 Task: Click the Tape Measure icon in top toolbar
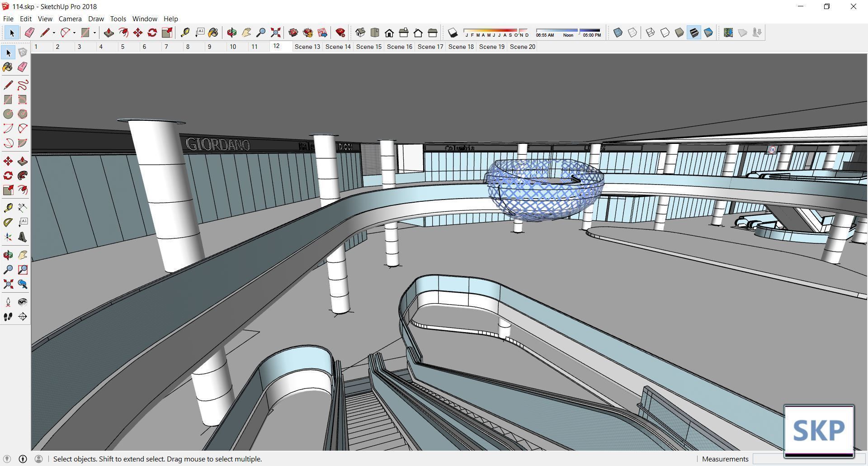click(x=184, y=33)
